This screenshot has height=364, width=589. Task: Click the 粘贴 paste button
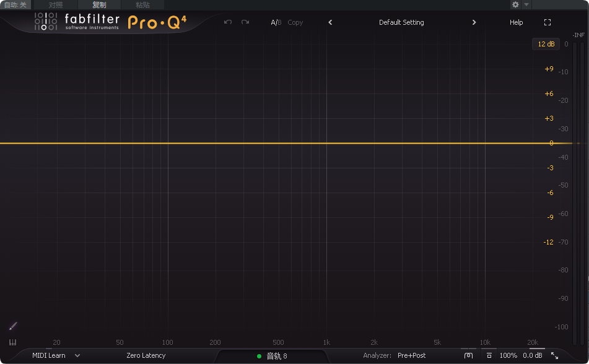[142, 4]
